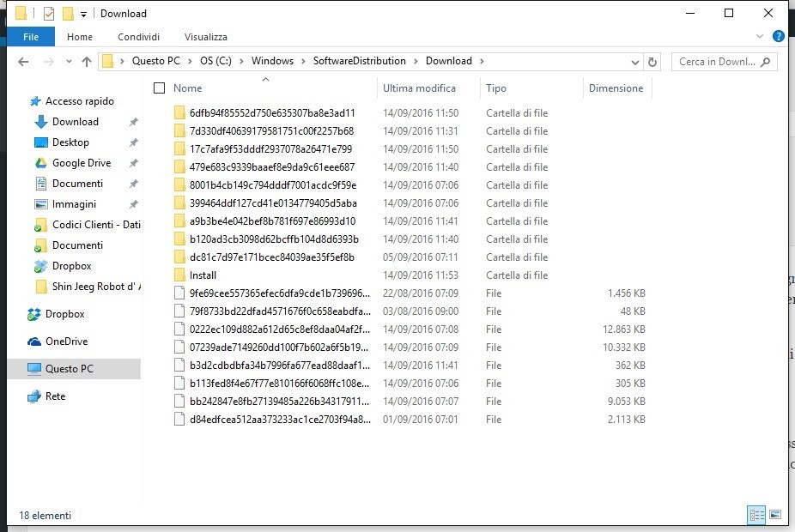Open the Quick Access Toolbar customize dropdown

tap(83, 14)
